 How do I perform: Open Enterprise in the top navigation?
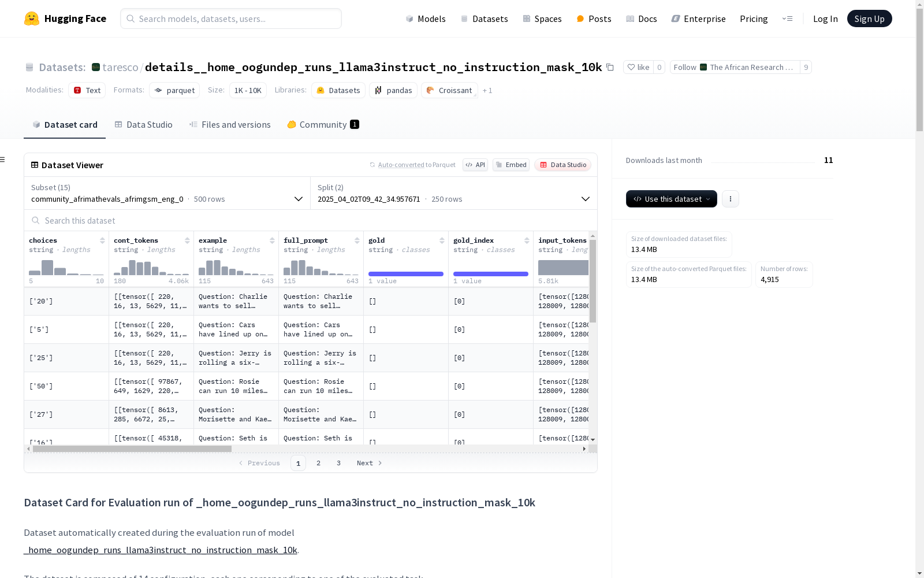pos(699,18)
